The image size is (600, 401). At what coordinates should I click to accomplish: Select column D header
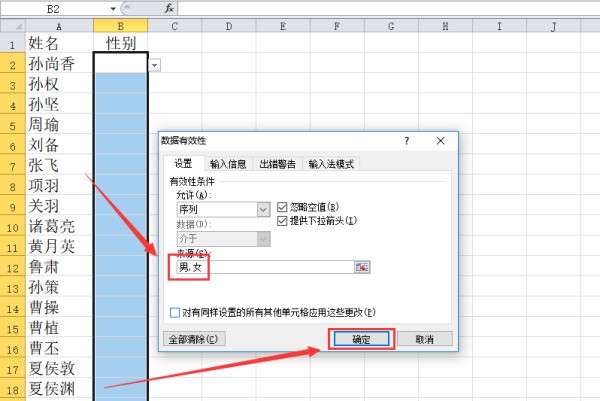229,26
